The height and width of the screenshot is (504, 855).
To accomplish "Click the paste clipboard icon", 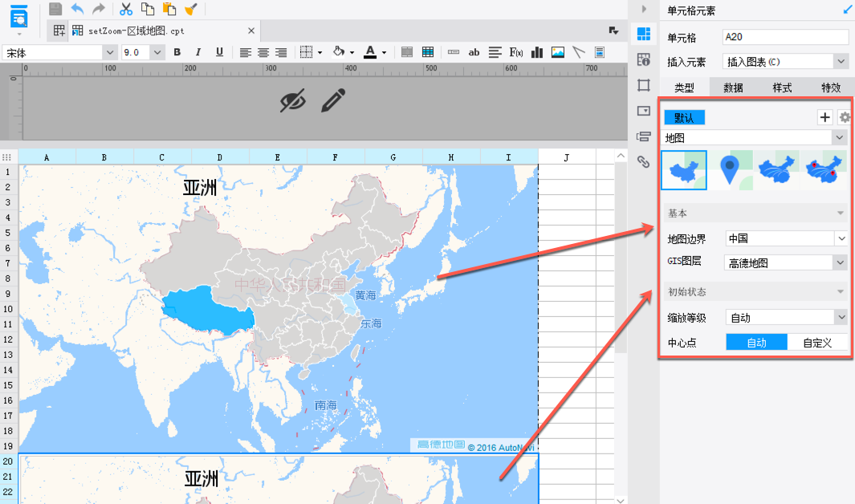I will tap(169, 9).
